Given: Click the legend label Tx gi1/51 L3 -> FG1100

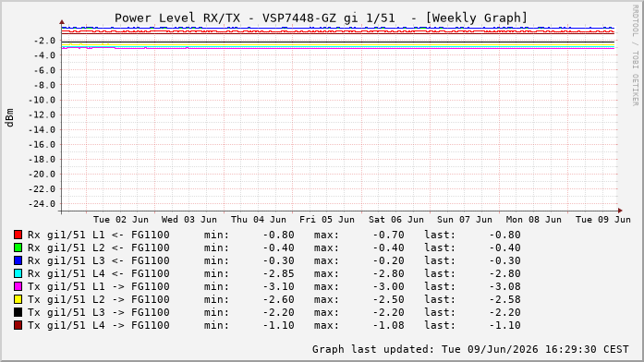Looking at the screenshot, I should coord(99,312).
